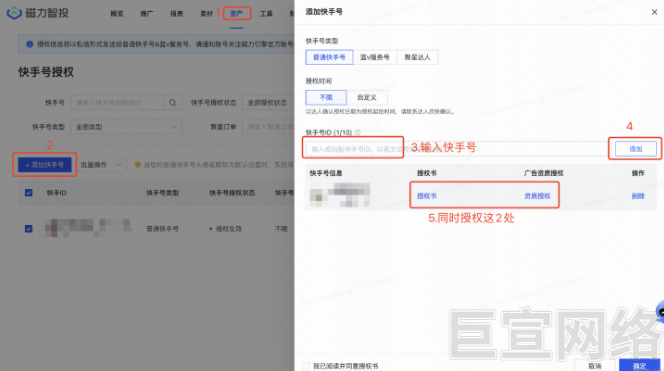Screen dimensions: 664x371
Task: Expand the 批量操作 dropdown
Action: pyautogui.click(x=101, y=165)
